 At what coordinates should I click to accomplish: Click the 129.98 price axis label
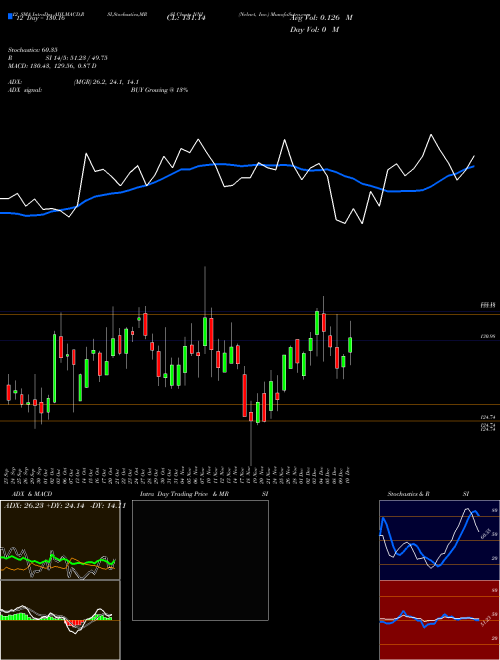[488, 337]
